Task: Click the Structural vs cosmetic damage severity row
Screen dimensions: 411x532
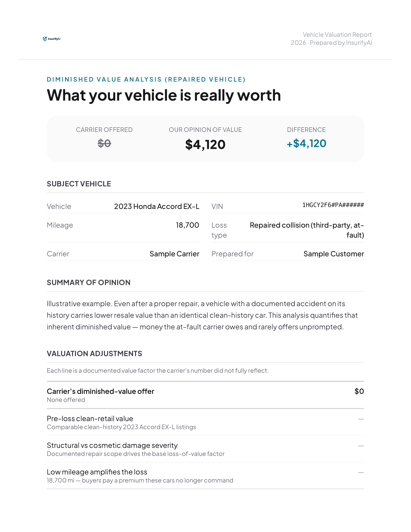Action: [205, 449]
